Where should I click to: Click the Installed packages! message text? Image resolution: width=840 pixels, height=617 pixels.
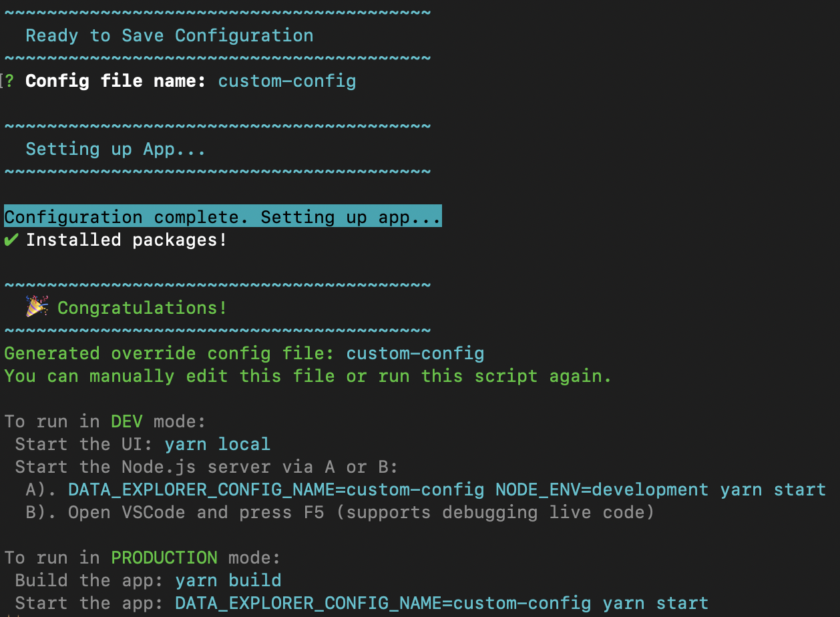[127, 240]
